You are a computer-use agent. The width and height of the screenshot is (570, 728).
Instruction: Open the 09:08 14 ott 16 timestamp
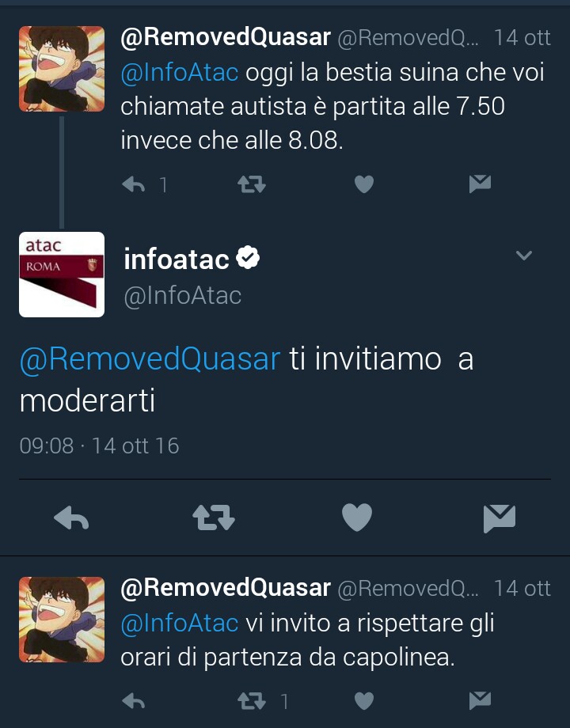click(99, 446)
